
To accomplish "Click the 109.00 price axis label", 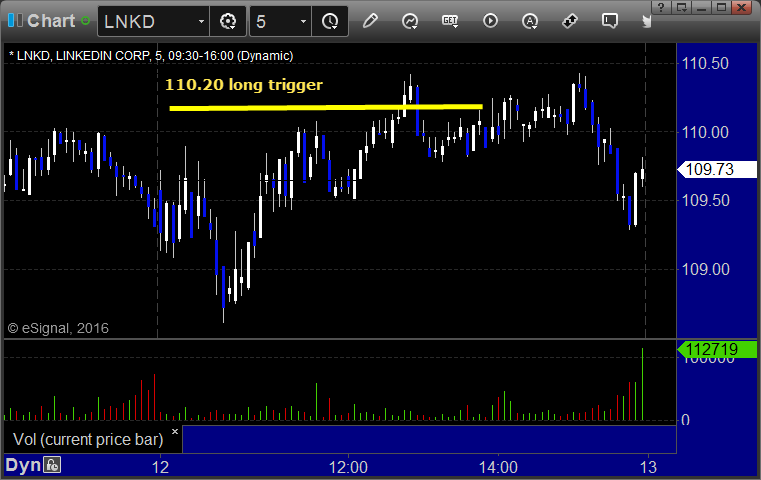I will coord(705,269).
